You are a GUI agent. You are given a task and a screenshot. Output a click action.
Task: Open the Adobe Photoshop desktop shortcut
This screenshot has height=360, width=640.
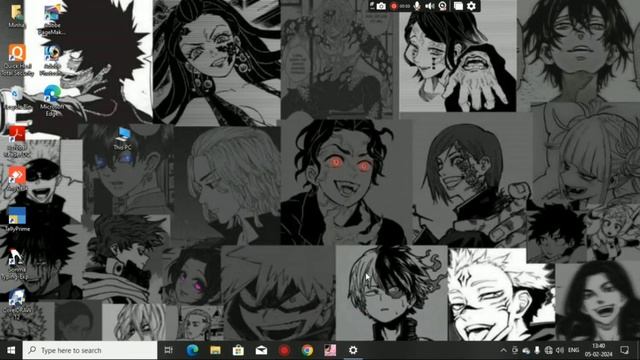click(x=52, y=60)
